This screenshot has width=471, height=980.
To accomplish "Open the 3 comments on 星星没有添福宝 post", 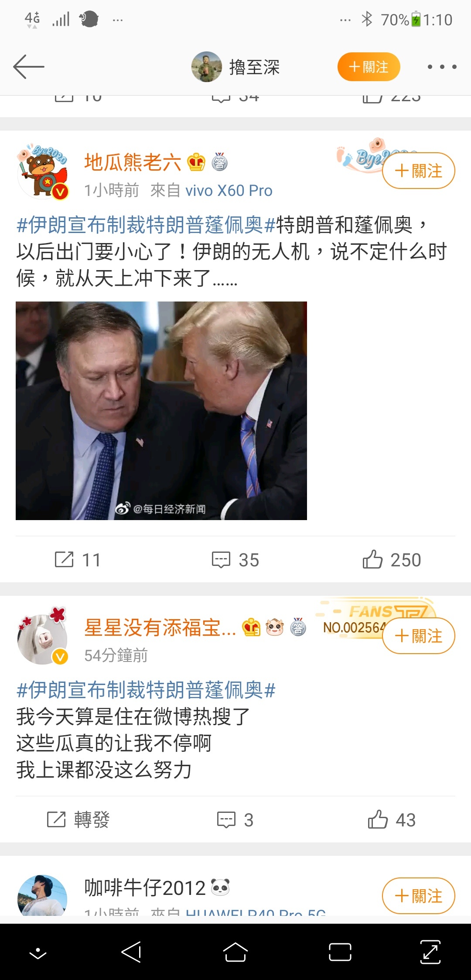I will click(x=235, y=819).
